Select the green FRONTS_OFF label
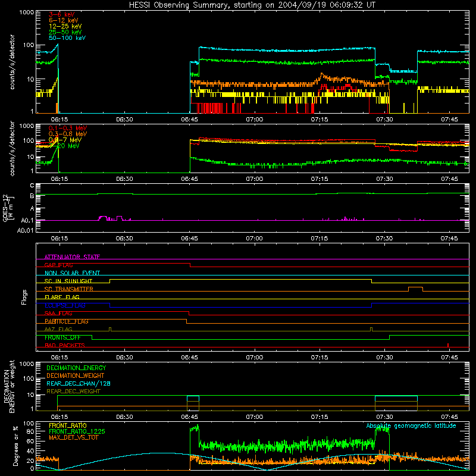476x476 pixels. (62, 337)
